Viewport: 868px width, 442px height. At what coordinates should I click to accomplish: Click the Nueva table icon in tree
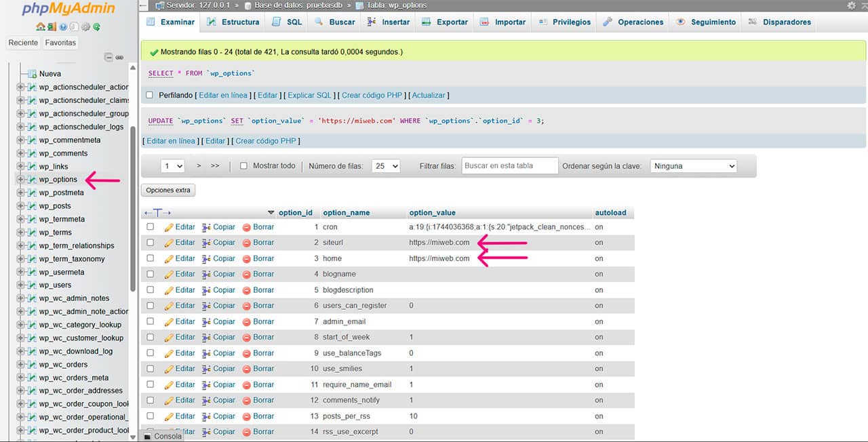tap(31, 73)
